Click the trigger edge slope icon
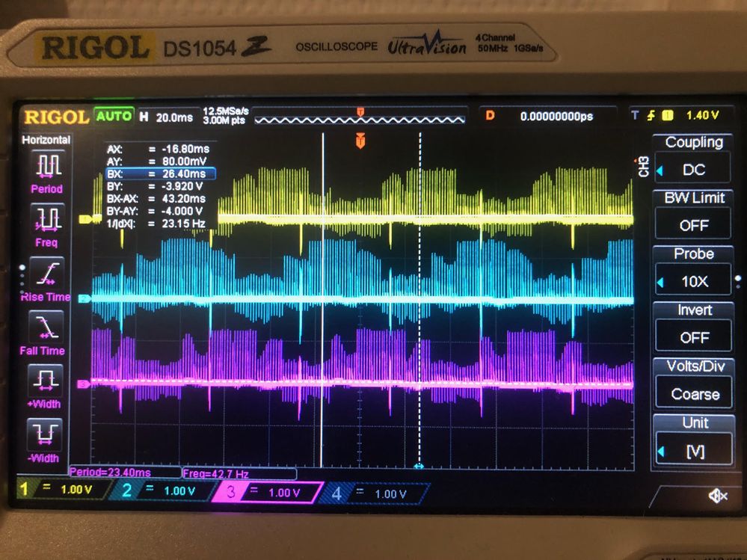 [x=651, y=115]
